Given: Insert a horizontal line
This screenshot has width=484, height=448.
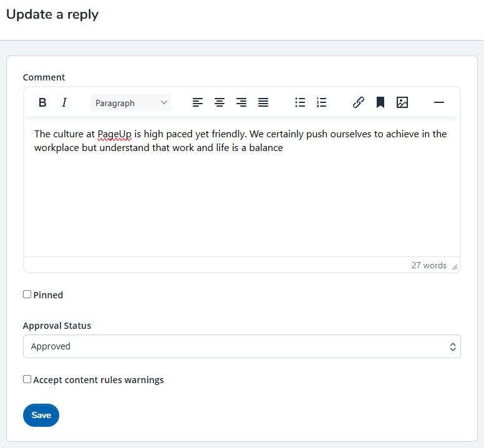Looking at the screenshot, I should pyautogui.click(x=439, y=103).
